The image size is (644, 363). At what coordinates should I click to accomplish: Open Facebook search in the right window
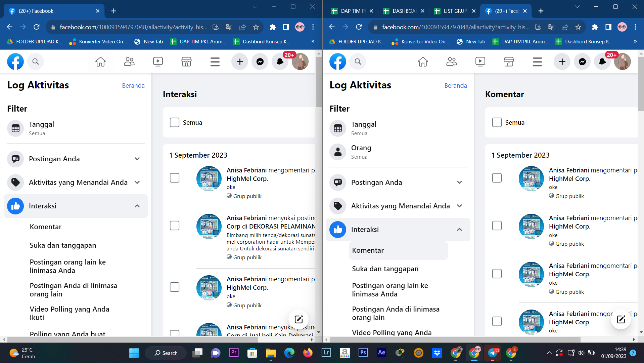coord(358,62)
